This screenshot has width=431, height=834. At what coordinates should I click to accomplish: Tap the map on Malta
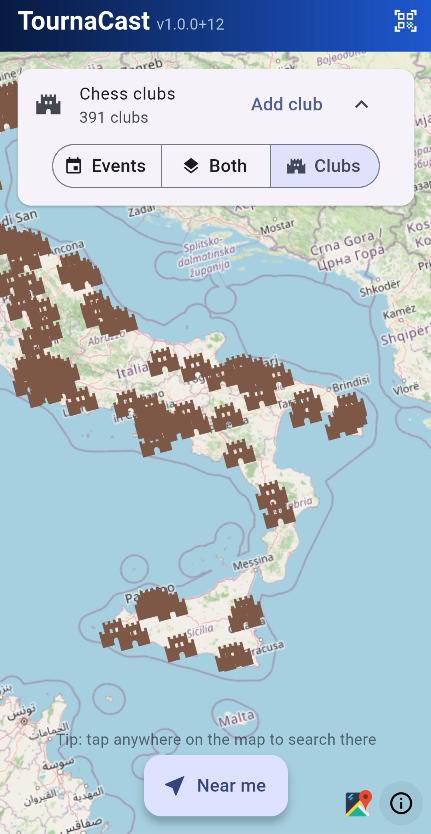coord(236,719)
